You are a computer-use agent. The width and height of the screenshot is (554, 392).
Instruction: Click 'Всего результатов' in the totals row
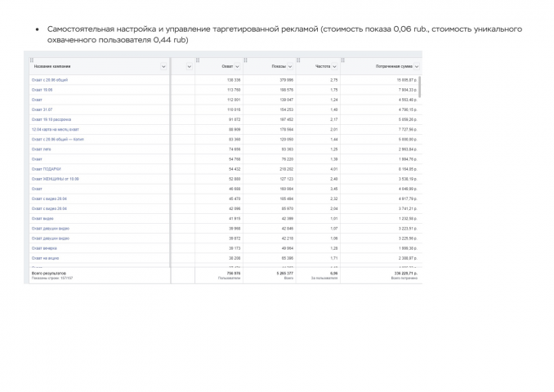click(x=49, y=274)
